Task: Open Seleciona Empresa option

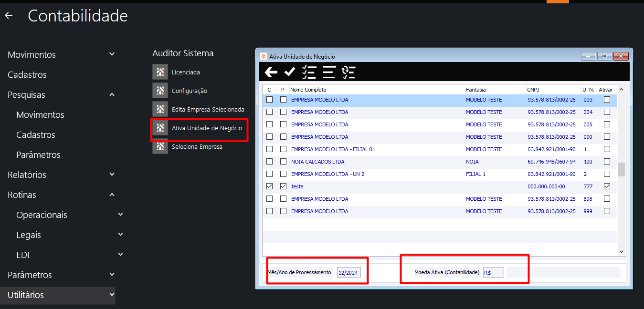Action: point(197,147)
